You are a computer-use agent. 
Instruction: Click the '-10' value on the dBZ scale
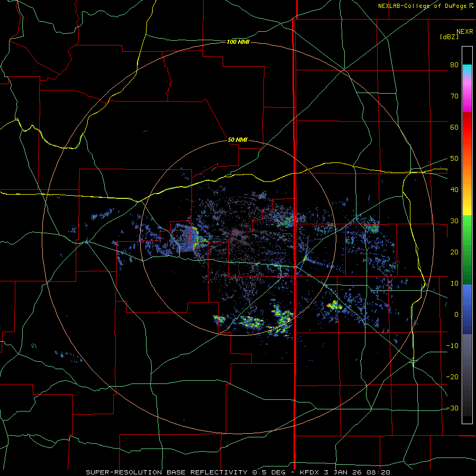(x=452, y=345)
